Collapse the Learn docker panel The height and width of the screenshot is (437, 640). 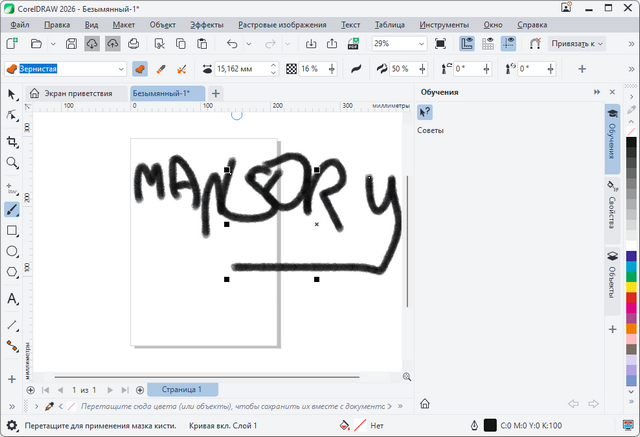(597, 92)
